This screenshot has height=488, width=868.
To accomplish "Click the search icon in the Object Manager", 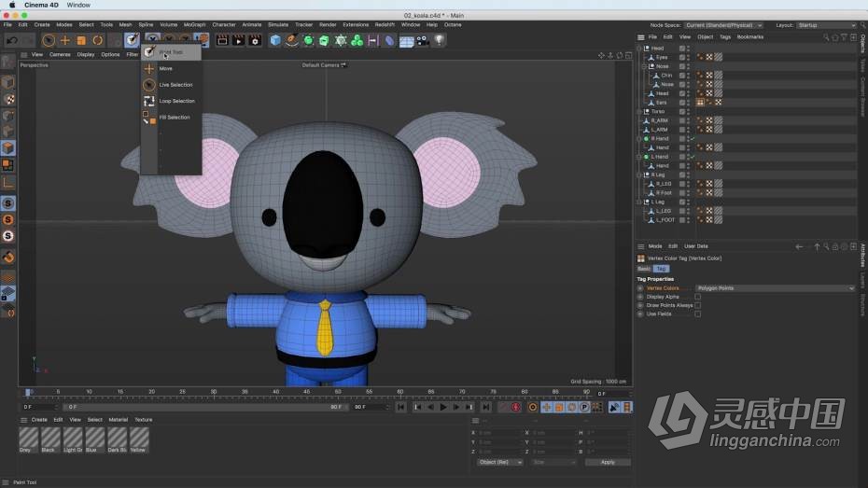I will coord(826,37).
